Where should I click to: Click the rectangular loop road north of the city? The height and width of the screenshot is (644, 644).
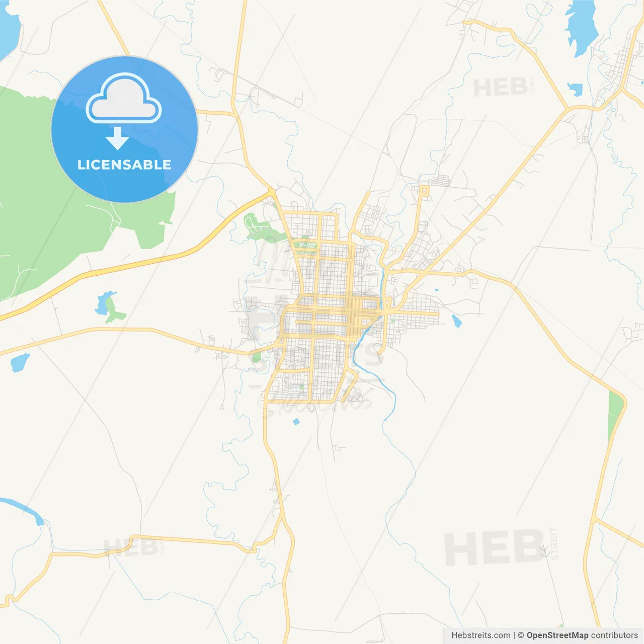click(x=424, y=192)
